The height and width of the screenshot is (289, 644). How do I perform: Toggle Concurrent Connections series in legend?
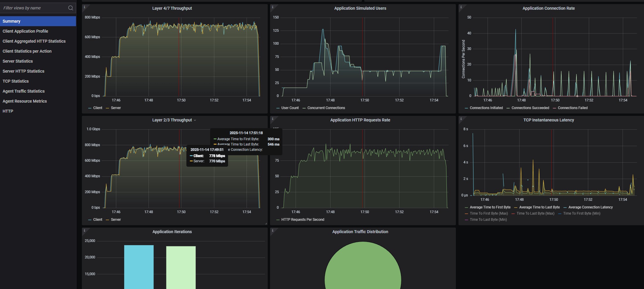pos(326,108)
